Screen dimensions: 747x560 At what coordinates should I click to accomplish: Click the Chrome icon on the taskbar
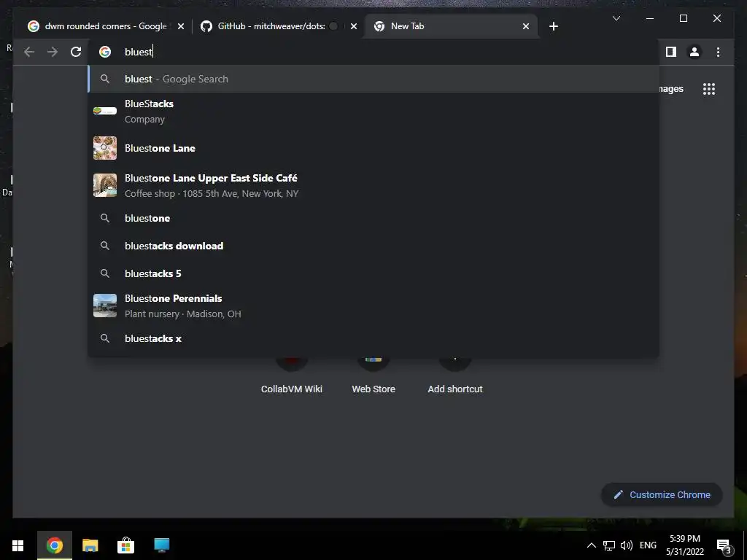(x=54, y=545)
